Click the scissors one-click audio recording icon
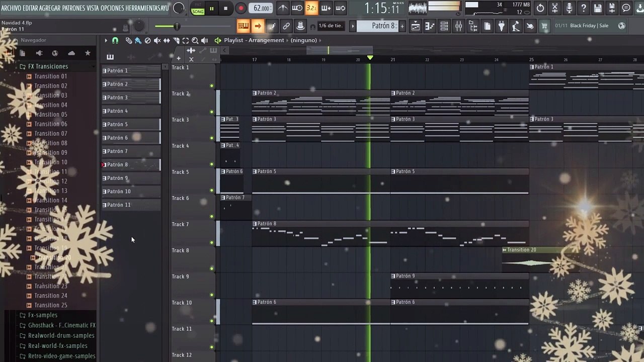Image resolution: width=644 pixels, height=362 pixels. (554, 8)
